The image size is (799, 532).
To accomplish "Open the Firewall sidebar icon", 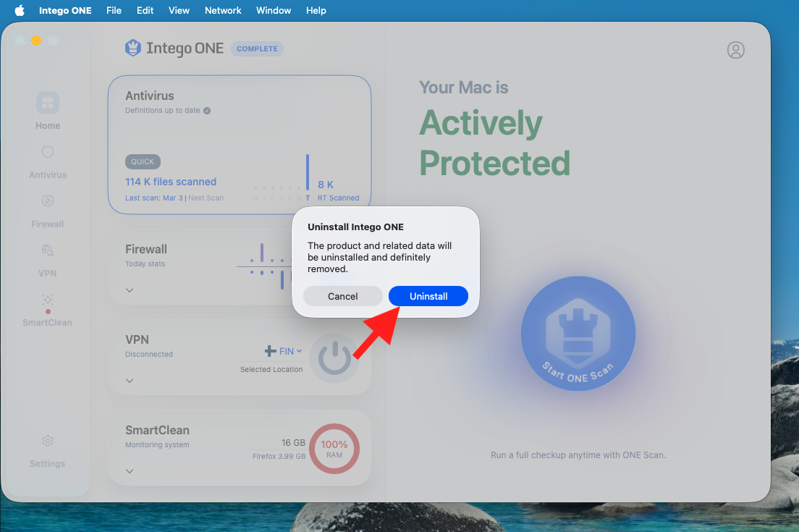I will pos(47,200).
